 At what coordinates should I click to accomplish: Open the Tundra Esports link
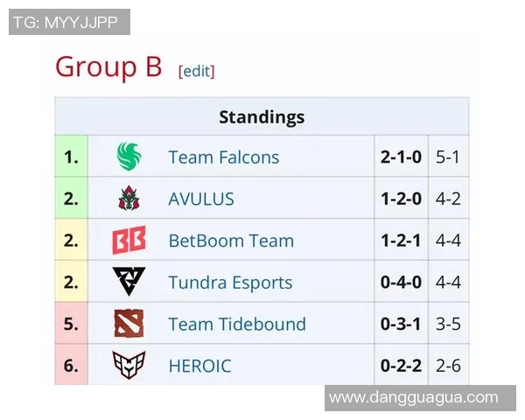[230, 283]
